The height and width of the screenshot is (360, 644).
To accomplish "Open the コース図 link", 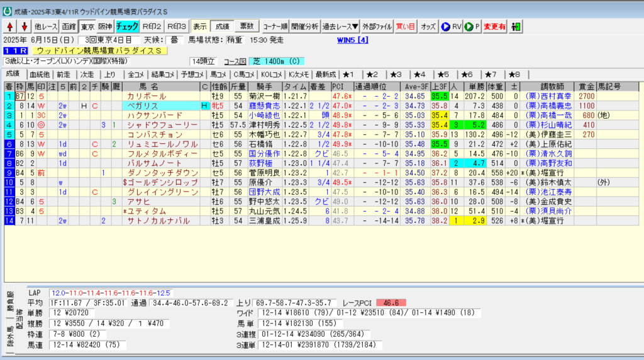I will tap(235, 62).
